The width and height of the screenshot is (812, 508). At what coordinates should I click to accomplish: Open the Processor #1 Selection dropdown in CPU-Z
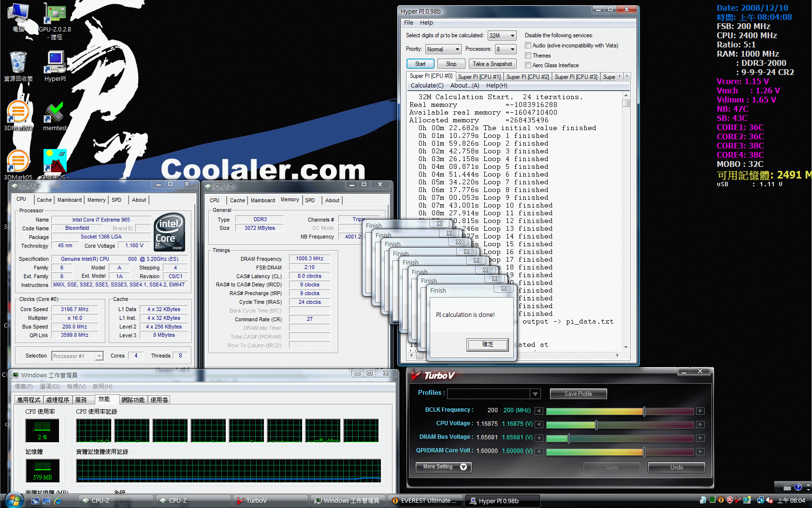(x=77, y=356)
